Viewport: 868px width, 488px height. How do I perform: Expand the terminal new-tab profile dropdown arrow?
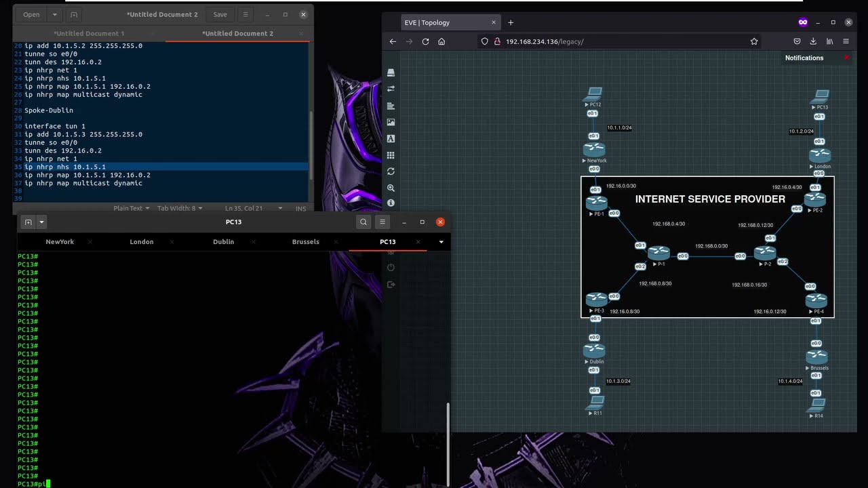41,222
